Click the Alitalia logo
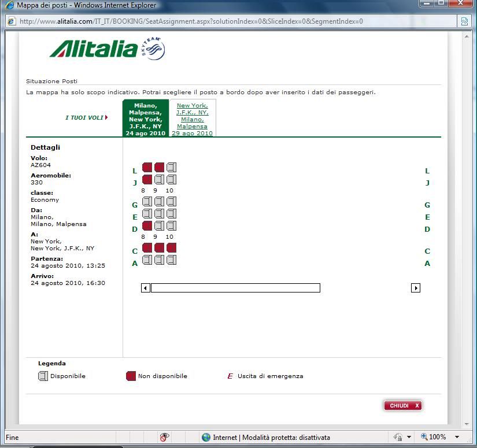The width and height of the screenshot is (477, 448). pos(94,49)
